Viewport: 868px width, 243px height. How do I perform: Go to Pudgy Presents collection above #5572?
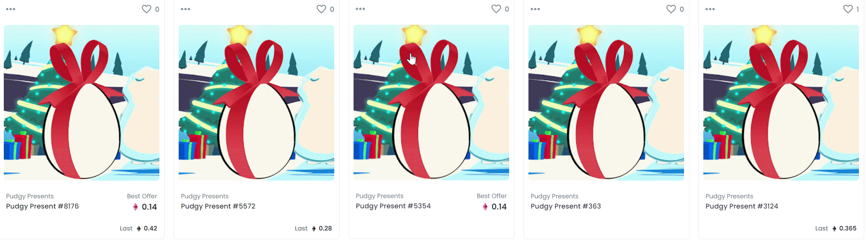[x=205, y=196]
